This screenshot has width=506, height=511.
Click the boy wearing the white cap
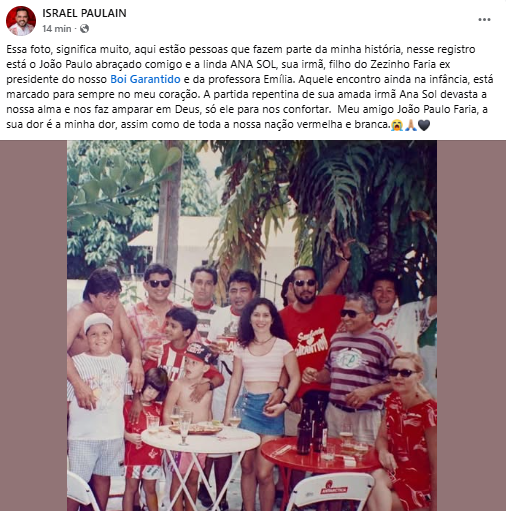pos(98,383)
